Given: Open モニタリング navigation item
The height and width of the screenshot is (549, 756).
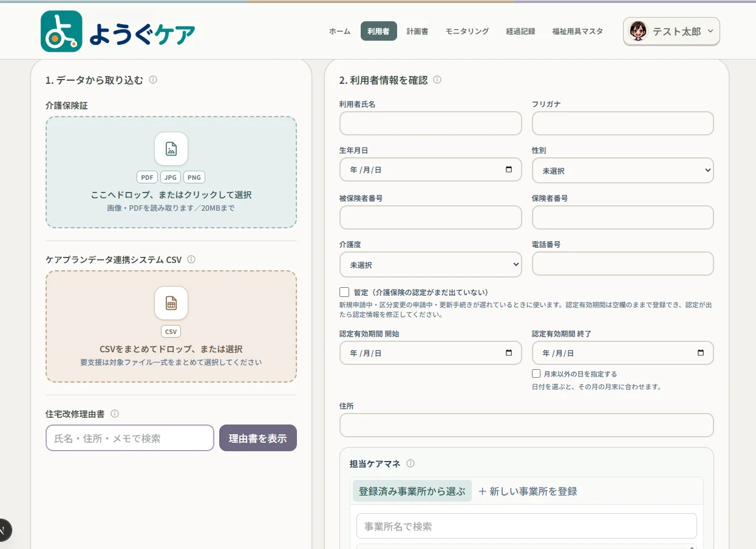Looking at the screenshot, I should (x=467, y=31).
